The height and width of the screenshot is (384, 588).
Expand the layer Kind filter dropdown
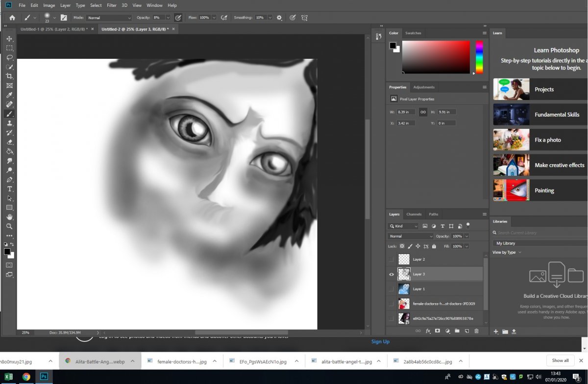403,226
